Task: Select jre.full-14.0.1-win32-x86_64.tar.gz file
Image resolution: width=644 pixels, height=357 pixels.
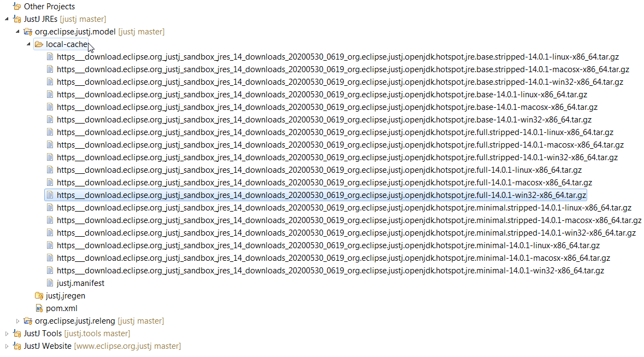Action: tap(321, 195)
